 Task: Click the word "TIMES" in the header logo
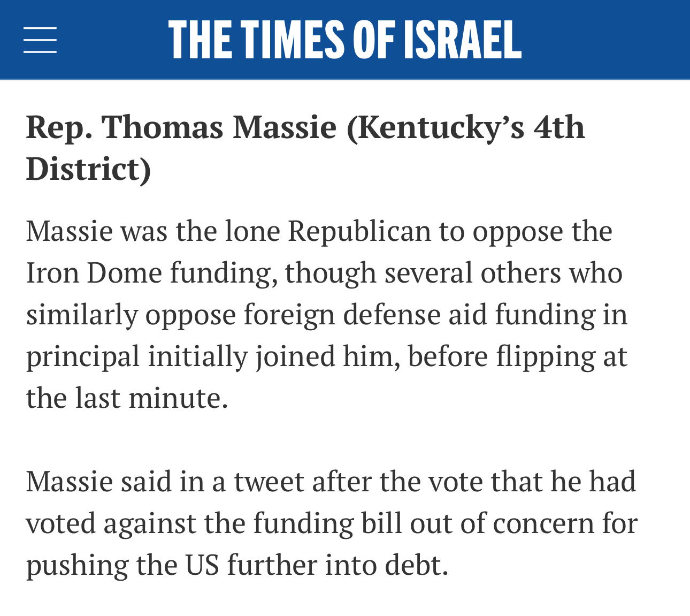tap(292, 40)
